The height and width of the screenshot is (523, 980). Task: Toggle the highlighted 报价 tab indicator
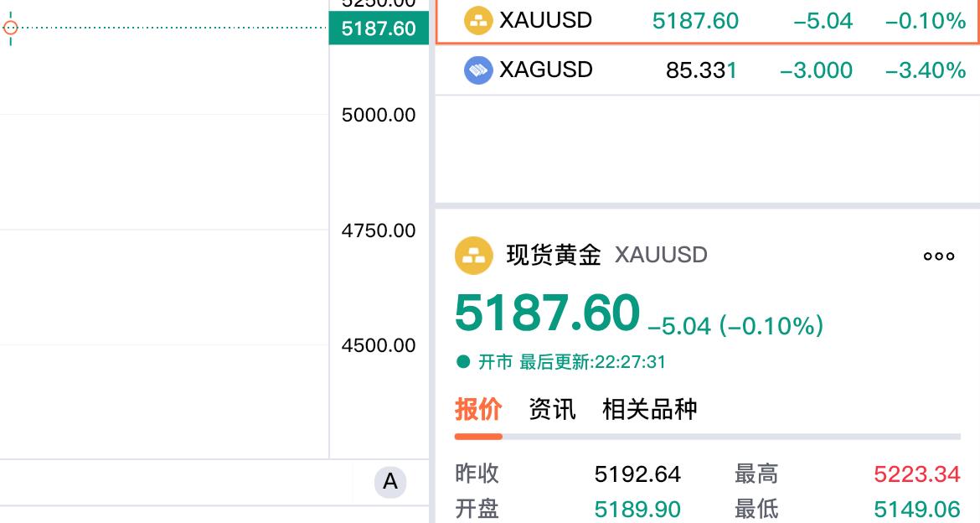477,436
